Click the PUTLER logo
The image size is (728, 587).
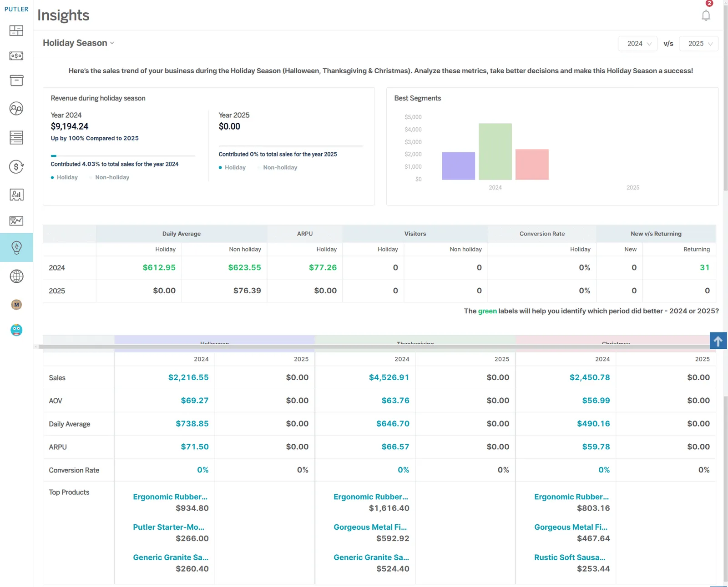click(x=16, y=9)
